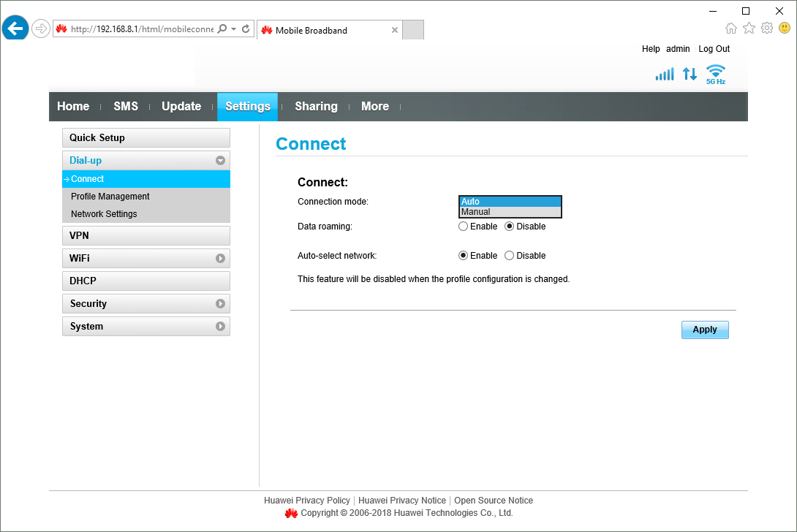Go to browser home page icon

pos(731,28)
